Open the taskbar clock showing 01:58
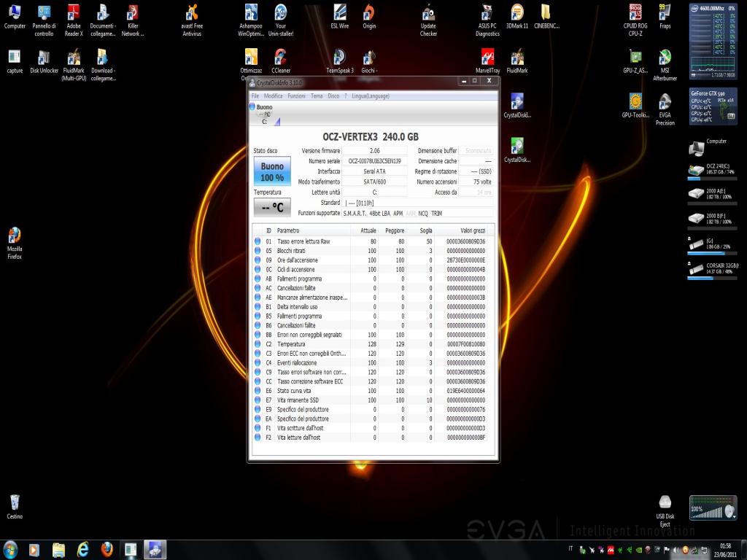 click(x=725, y=551)
